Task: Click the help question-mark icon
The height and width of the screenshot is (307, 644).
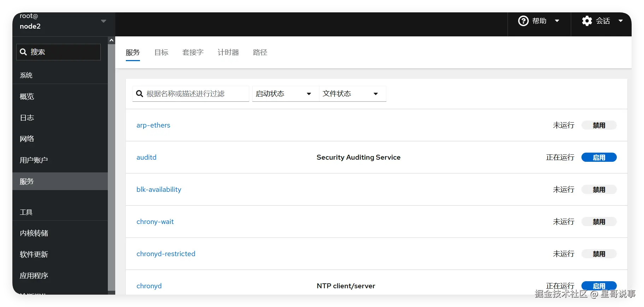Action: click(x=523, y=21)
